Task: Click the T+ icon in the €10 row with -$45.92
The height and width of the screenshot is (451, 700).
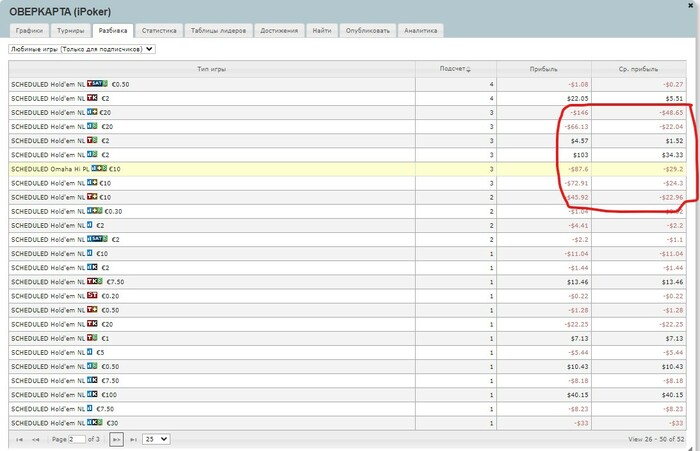Action: 92,197
